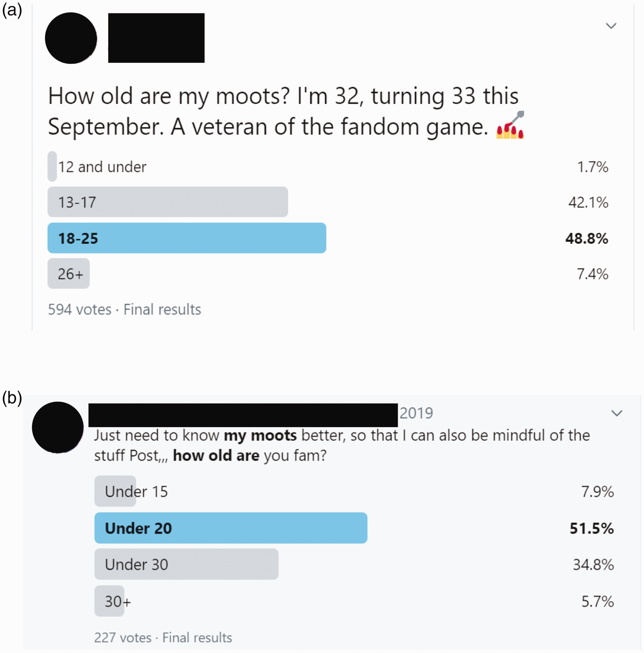Image resolution: width=644 pixels, height=653 pixels.
Task: Click the 51.5% result percentage
Action: click(x=592, y=528)
